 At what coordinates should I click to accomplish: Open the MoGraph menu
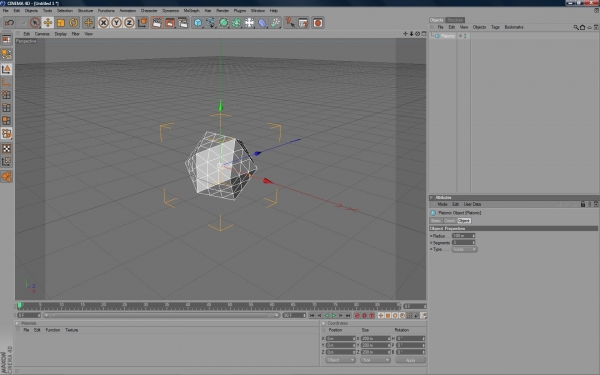pyautogui.click(x=191, y=11)
